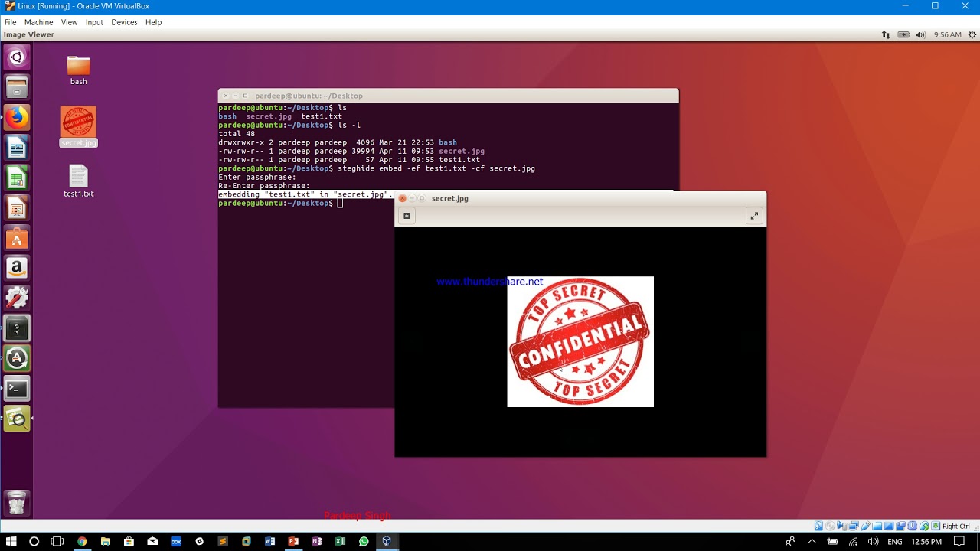
Task: Click the ENG language indicator
Action: (894, 542)
